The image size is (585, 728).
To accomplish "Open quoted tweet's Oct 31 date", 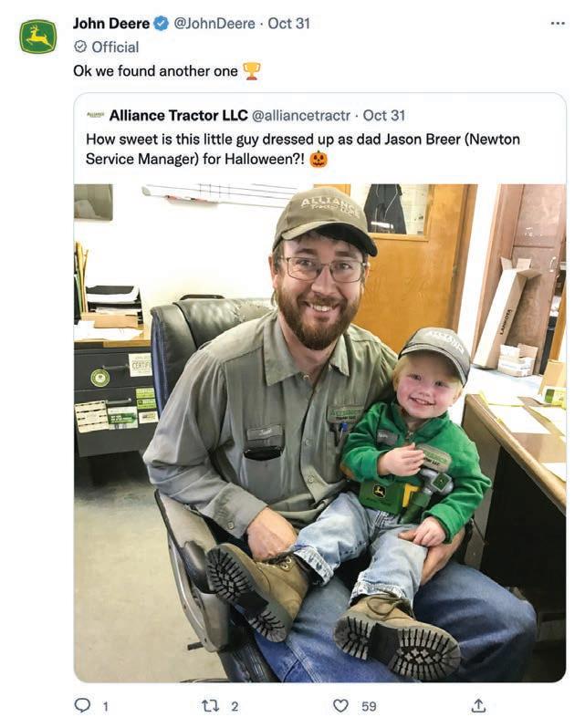I will click(383, 115).
